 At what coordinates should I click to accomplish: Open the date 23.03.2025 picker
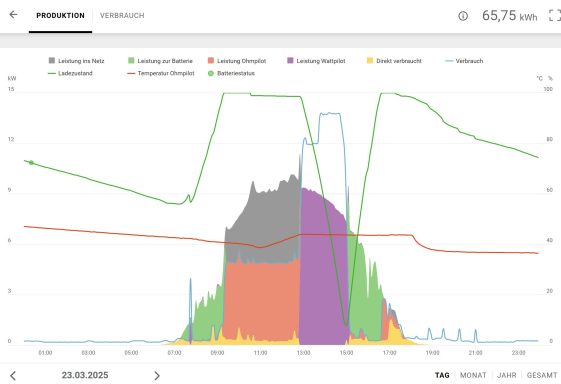[x=85, y=375]
